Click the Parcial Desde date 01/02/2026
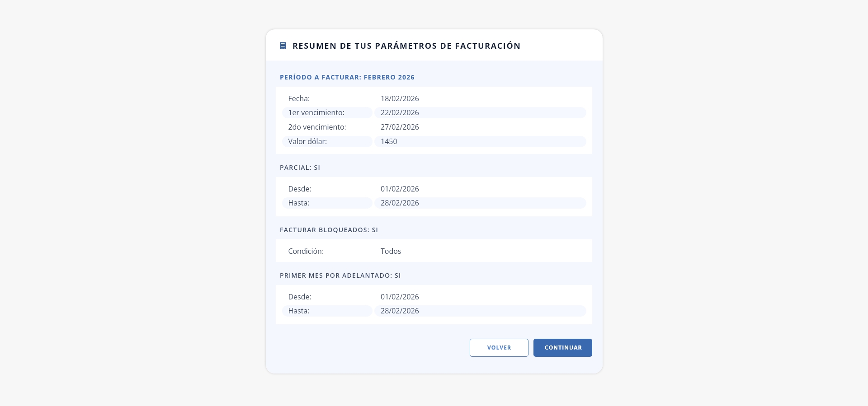Screen dimensions: 868x406 tap(400, 189)
